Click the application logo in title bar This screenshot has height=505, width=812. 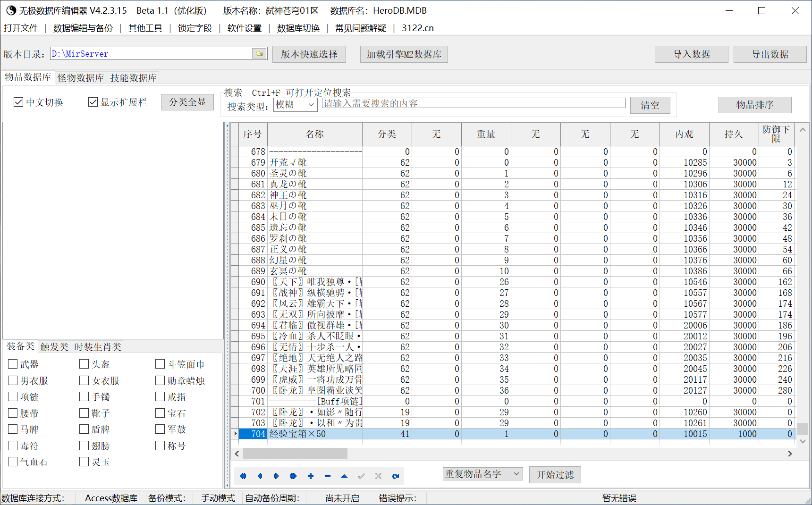click(10, 10)
